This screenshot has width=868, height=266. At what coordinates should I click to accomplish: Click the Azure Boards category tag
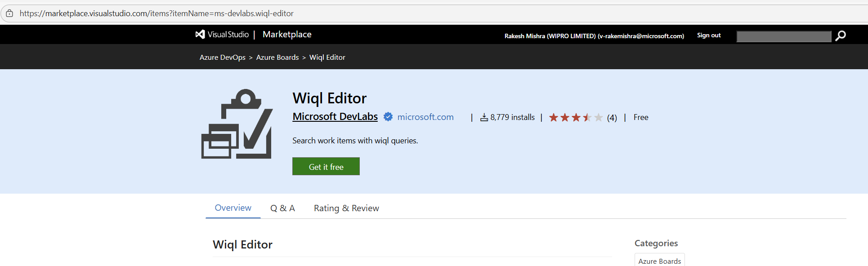[660, 261]
